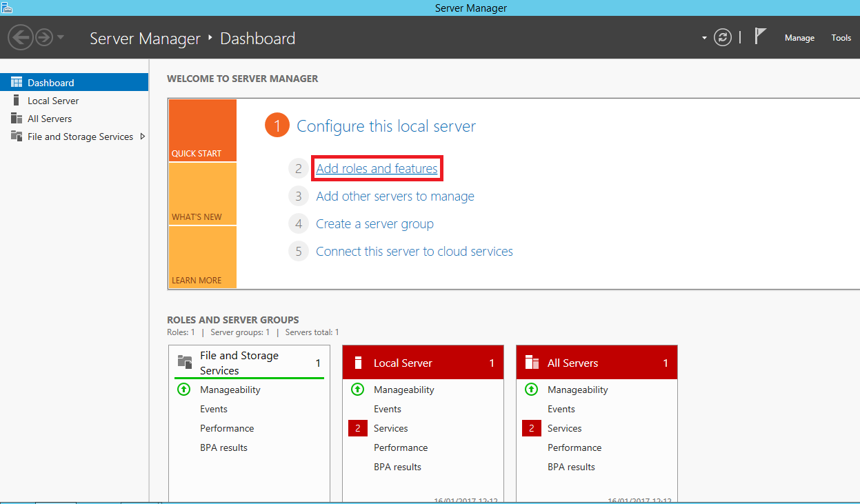
Task: Click Configure this local server link
Action: [x=386, y=126]
